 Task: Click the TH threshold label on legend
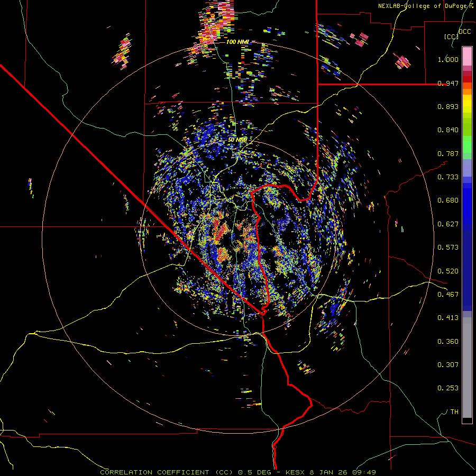[x=454, y=412]
